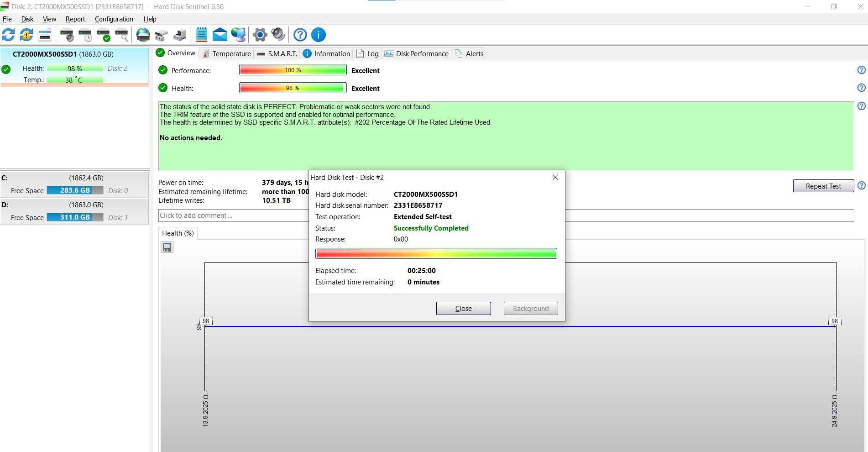
Task: Click the No actions needed text
Action: 191,138
